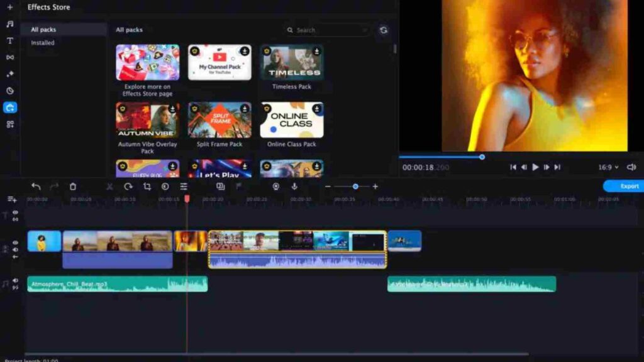Select the Online Class Pack thumbnail
Image resolution: width=644 pixels, height=362 pixels.
pos(292,120)
